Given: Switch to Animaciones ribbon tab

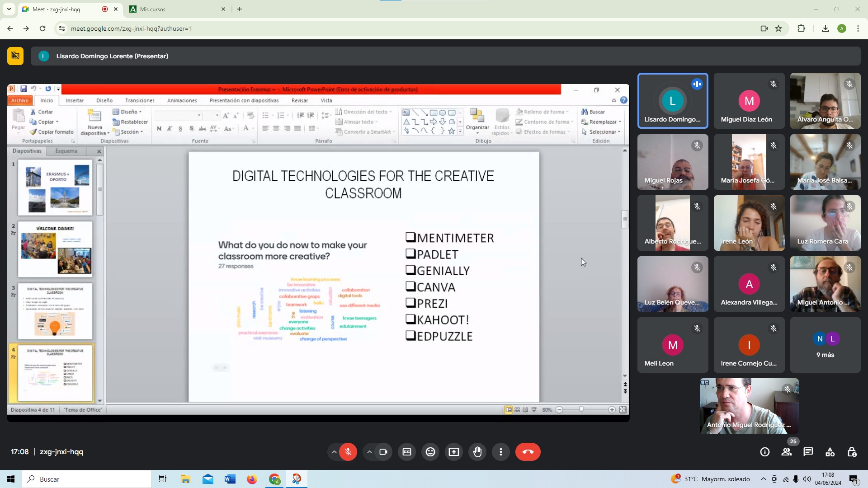Looking at the screenshot, I should click(182, 100).
